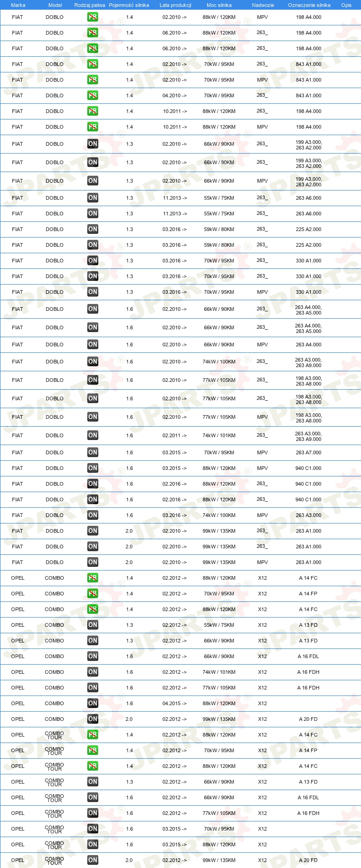The width and height of the screenshot is (361, 868).
Task: Click the petrol icon in the Combo Tour A 14 FP row
Action: point(93,750)
